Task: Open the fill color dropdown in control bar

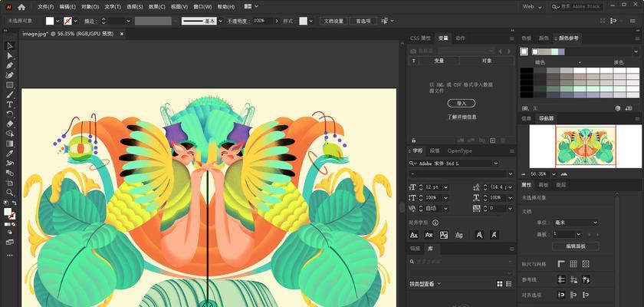Action: (x=58, y=21)
